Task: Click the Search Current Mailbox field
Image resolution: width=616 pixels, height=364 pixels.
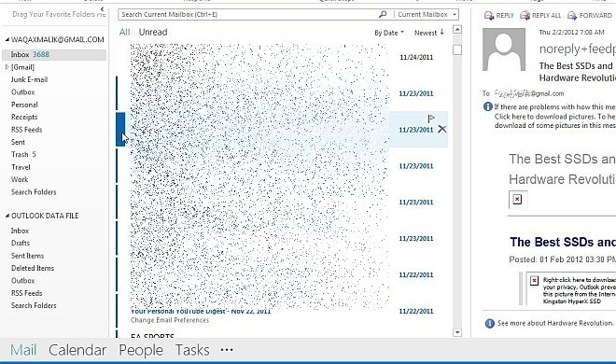Action: [x=247, y=15]
